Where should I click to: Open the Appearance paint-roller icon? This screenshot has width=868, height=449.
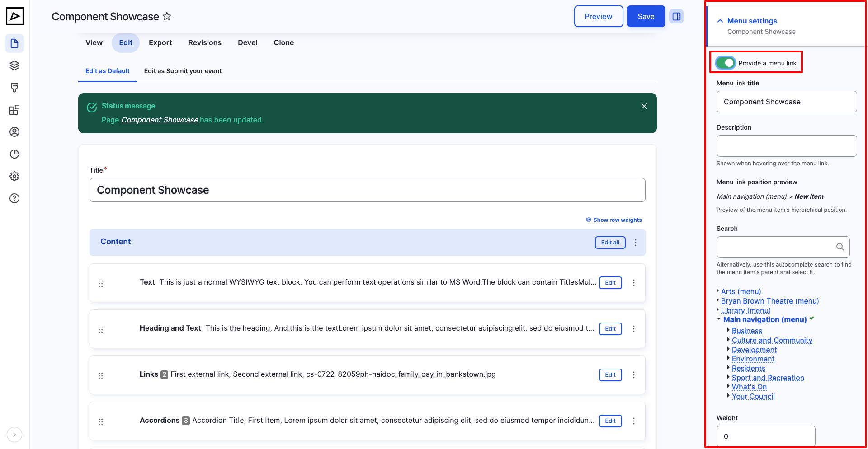click(14, 87)
